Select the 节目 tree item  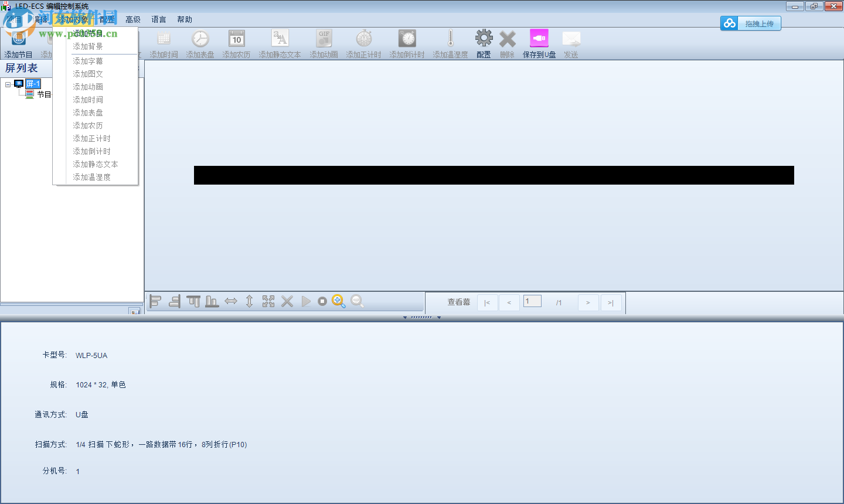[x=44, y=94]
